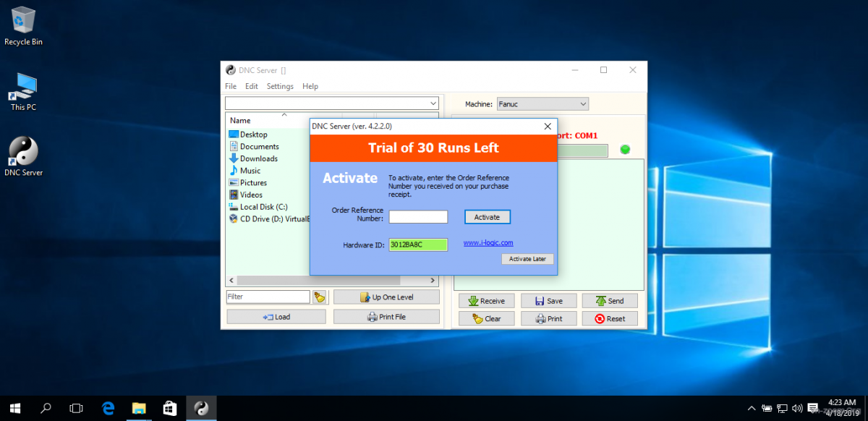
Task: Select the Videos folder
Action: (x=251, y=195)
